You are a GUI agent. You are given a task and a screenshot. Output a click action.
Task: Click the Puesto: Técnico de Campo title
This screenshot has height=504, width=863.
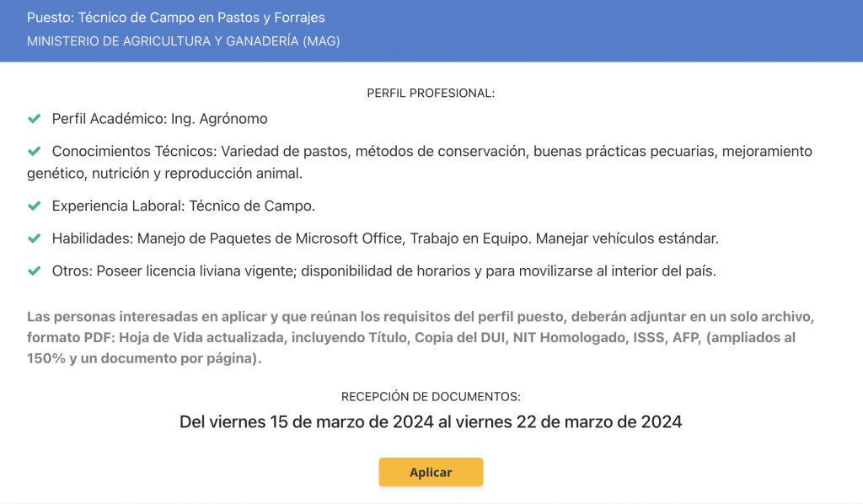(176, 18)
